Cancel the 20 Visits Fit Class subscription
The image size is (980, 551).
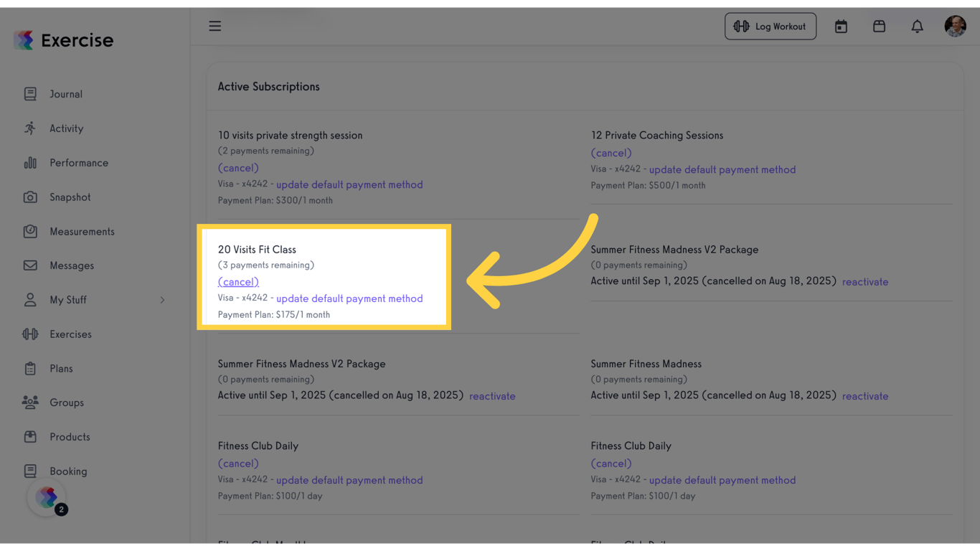click(238, 281)
